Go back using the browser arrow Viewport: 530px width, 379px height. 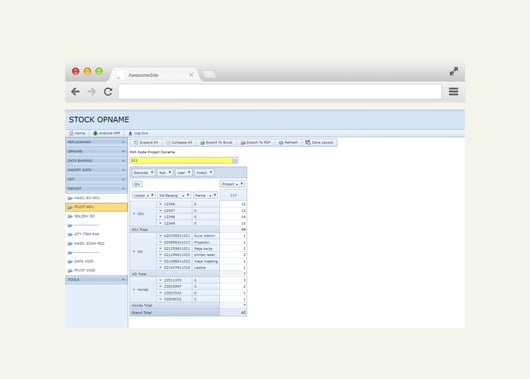pyautogui.click(x=75, y=92)
